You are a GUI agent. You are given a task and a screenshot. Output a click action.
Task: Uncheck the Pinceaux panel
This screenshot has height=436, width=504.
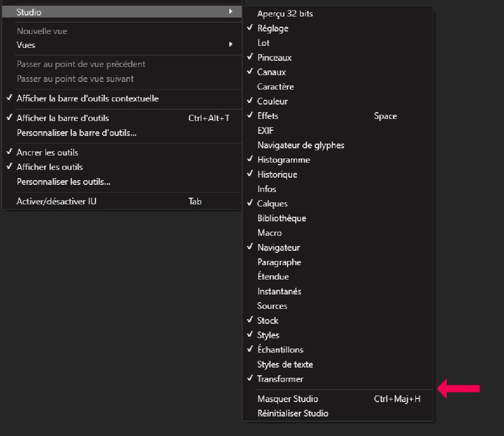[338, 58]
